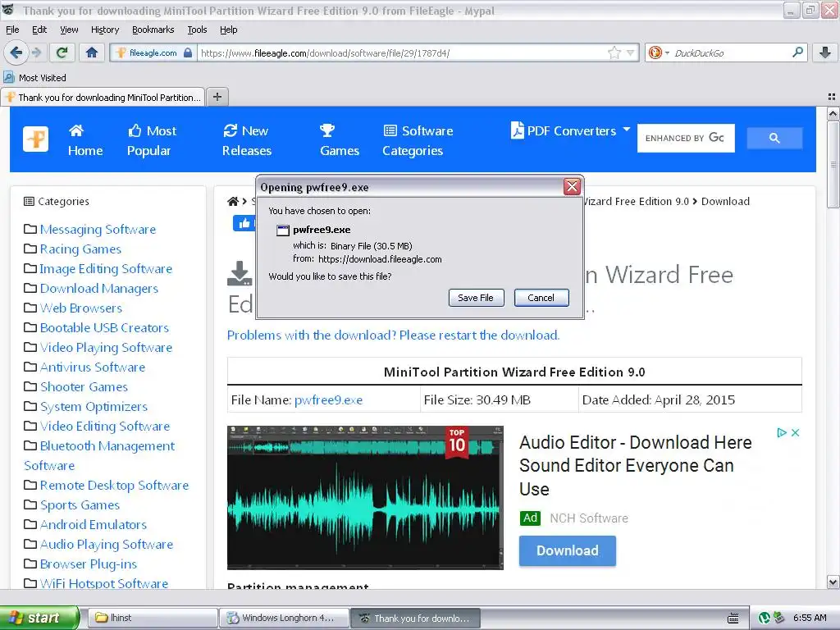840x630 pixels.
Task: Cancel the pwfree9.exe download dialog
Action: tap(541, 298)
